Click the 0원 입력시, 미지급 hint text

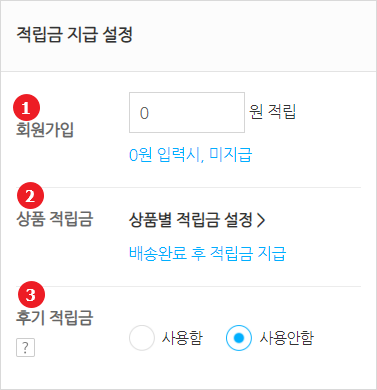click(190, 155)
